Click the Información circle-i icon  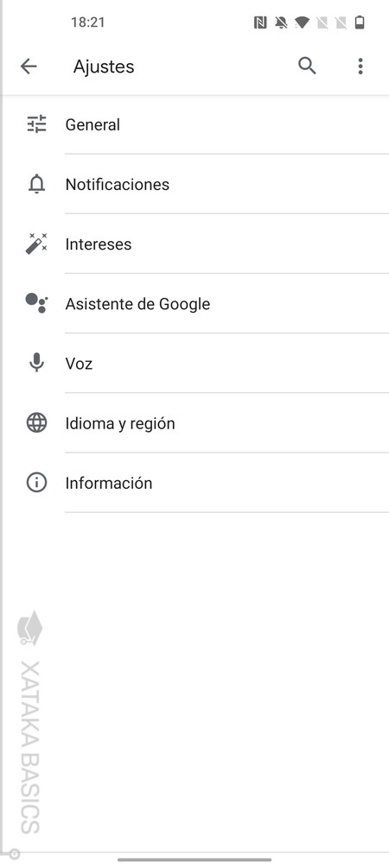point(36,483)
